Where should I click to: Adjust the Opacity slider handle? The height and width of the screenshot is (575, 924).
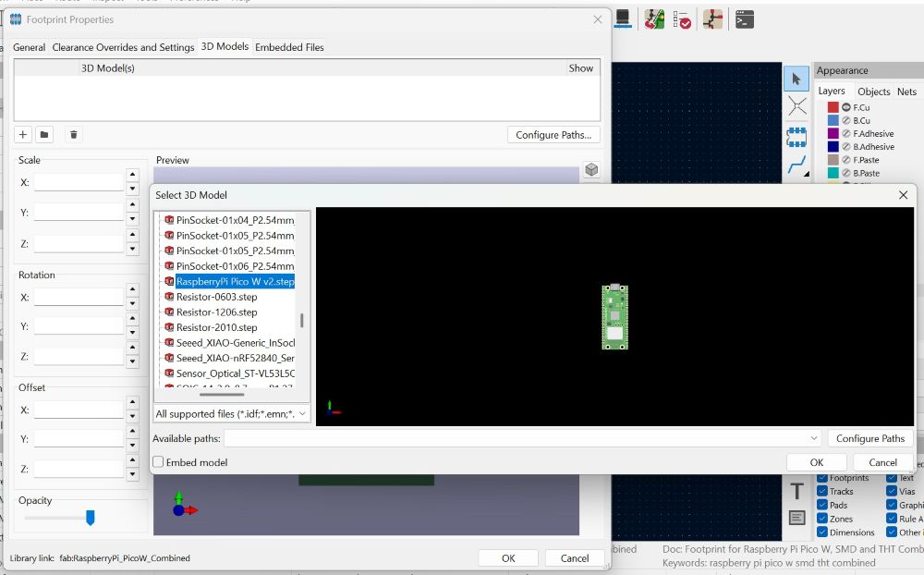[x=91, y=518]
